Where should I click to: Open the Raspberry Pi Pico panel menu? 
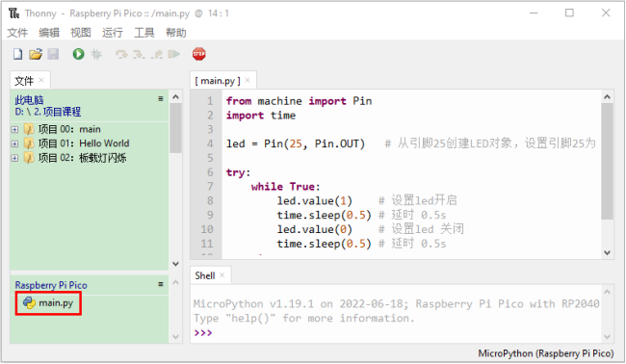pyautogui.click(x=161, y=284)
